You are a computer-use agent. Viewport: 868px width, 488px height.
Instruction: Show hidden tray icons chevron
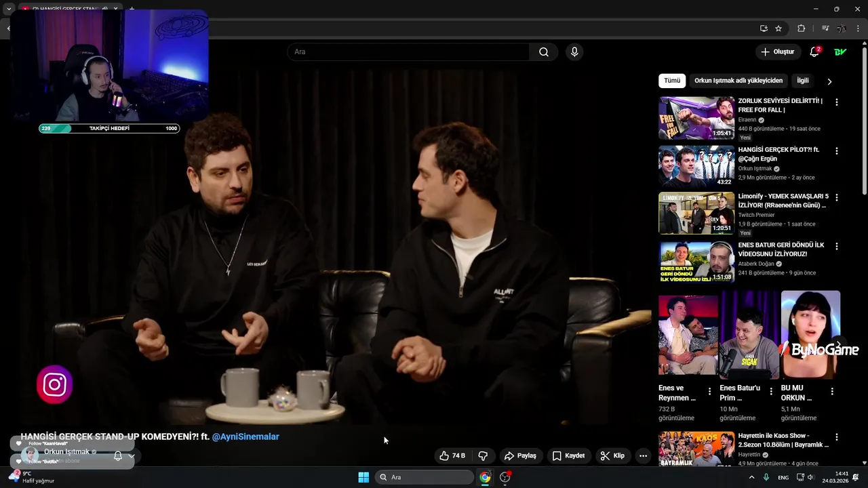751,477
